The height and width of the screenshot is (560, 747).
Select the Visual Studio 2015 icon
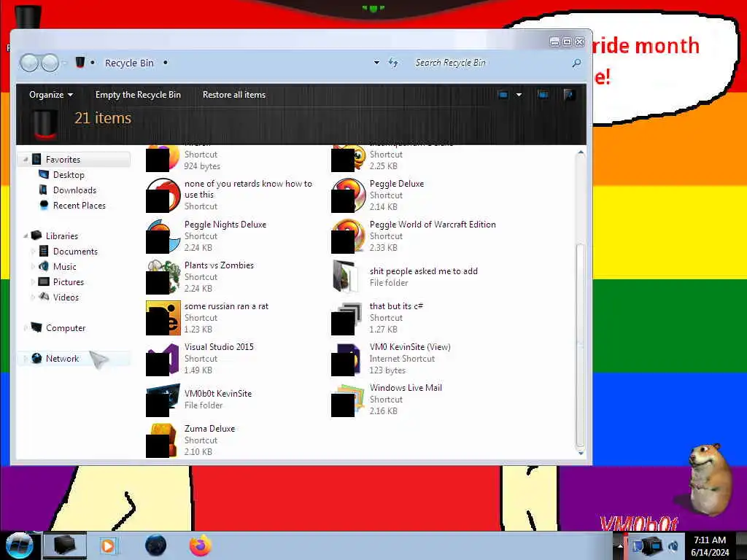[163, 359]
